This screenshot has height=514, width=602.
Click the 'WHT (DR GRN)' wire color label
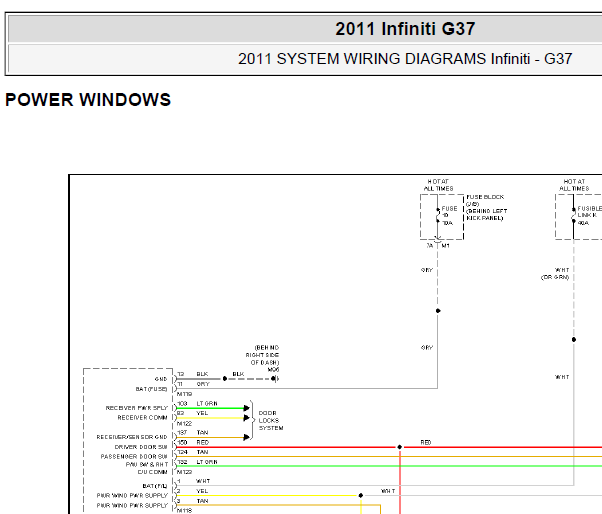point(555,273)
